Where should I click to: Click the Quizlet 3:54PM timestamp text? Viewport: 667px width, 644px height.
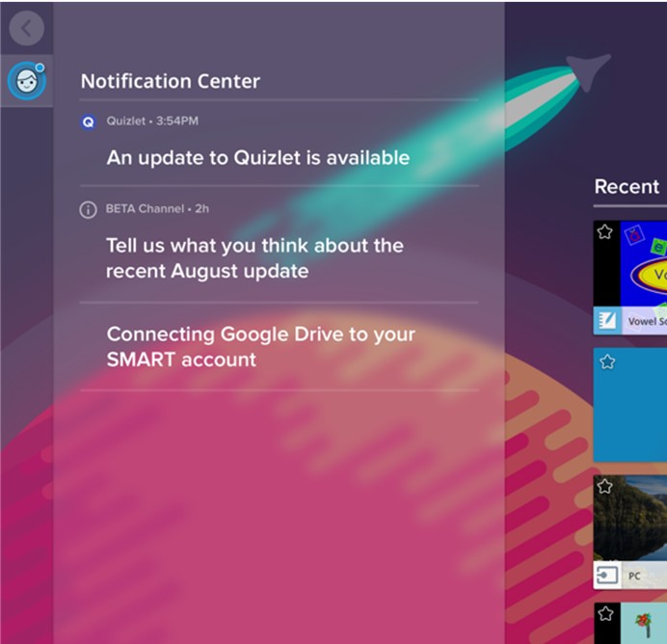[x=152, y=121]
